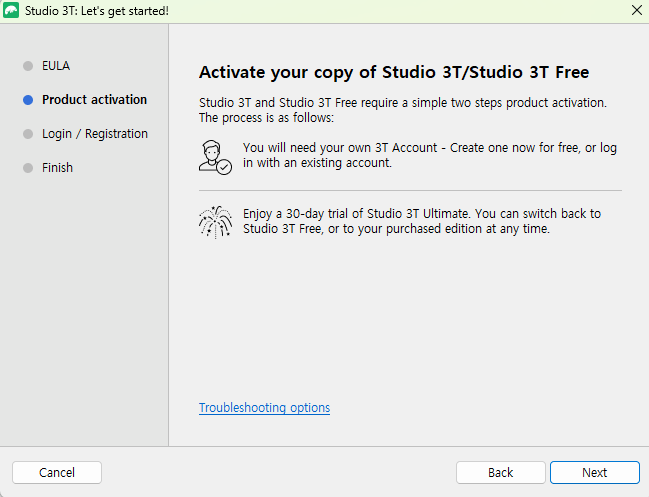Select the EULA step in sidebar

(56, 66)
